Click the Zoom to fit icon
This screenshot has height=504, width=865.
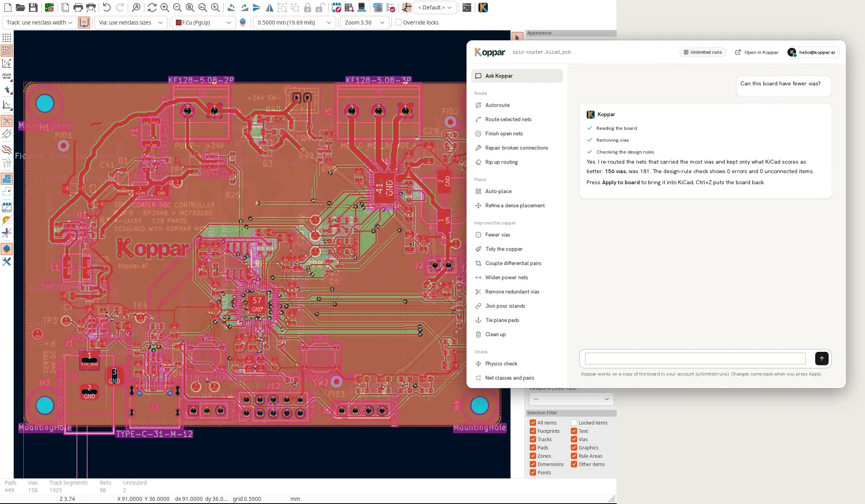(190, 8)
